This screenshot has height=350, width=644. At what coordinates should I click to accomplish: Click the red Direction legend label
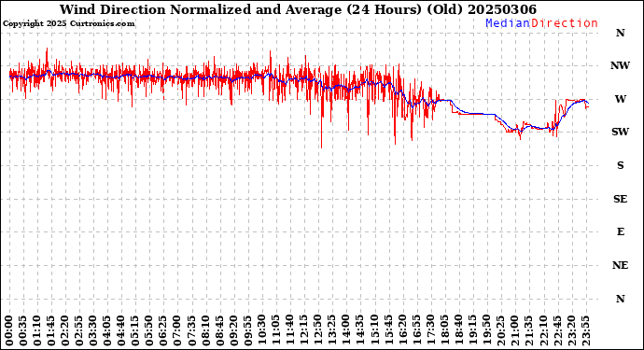565,23
